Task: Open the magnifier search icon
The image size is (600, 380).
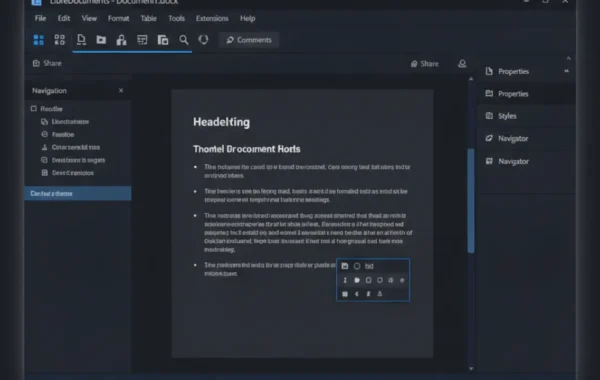Action: tap(184, 40)
